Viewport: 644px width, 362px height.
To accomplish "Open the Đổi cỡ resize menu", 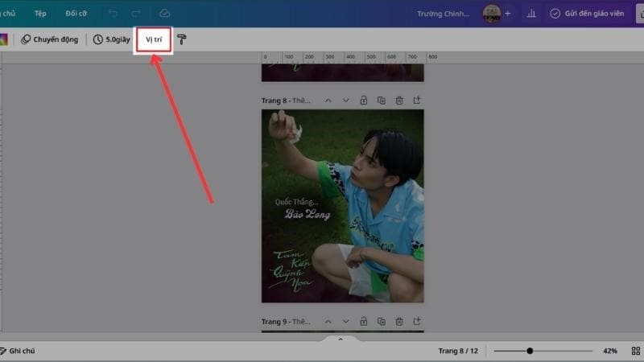I will click(x=76, y=14).
